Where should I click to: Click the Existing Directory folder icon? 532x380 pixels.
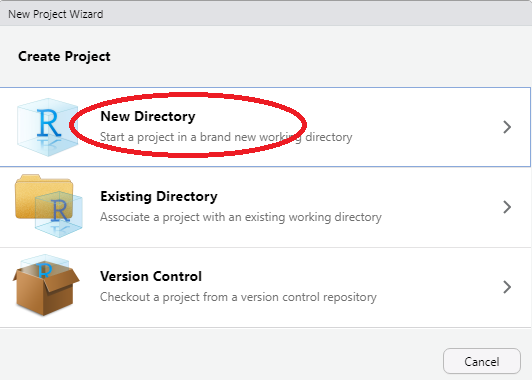click(x=49, y=206)
